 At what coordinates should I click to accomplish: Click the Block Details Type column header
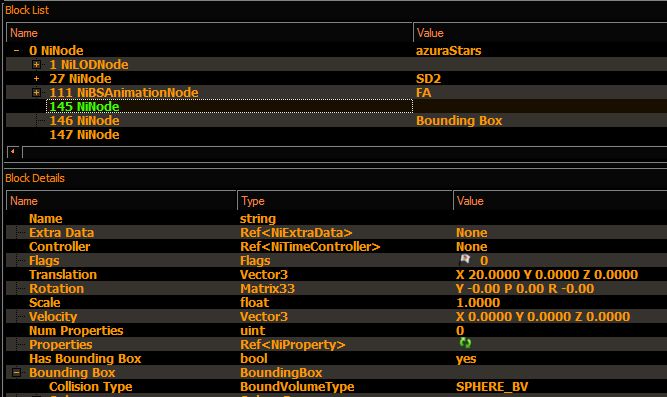click(x=345, y=201)
